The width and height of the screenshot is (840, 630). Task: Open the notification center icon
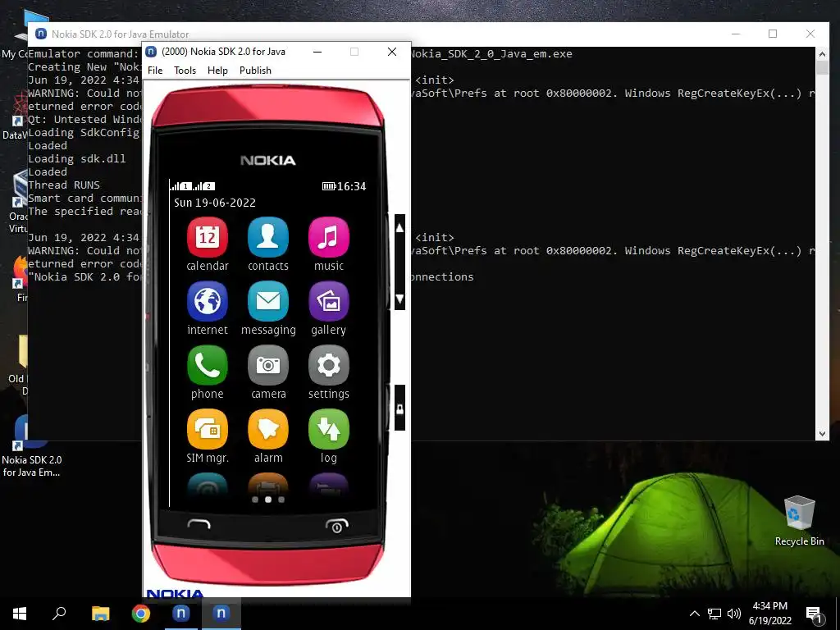tap(815, 614)
